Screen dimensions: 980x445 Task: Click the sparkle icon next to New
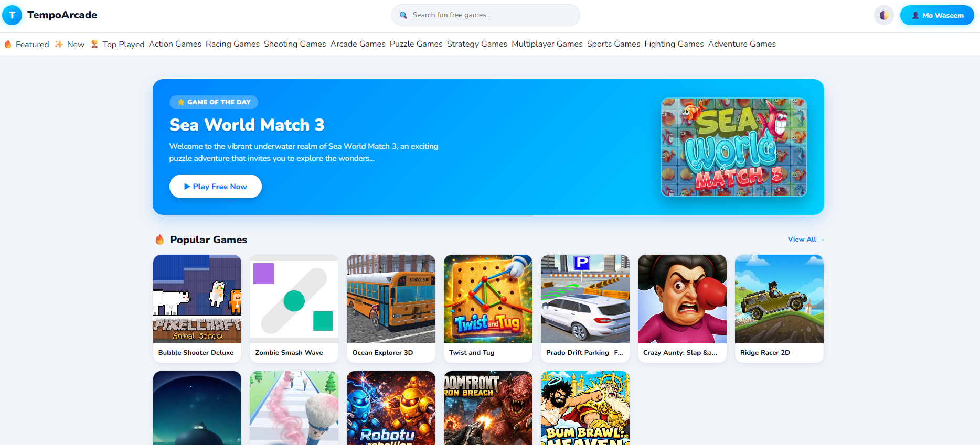(x=59, y=45)
